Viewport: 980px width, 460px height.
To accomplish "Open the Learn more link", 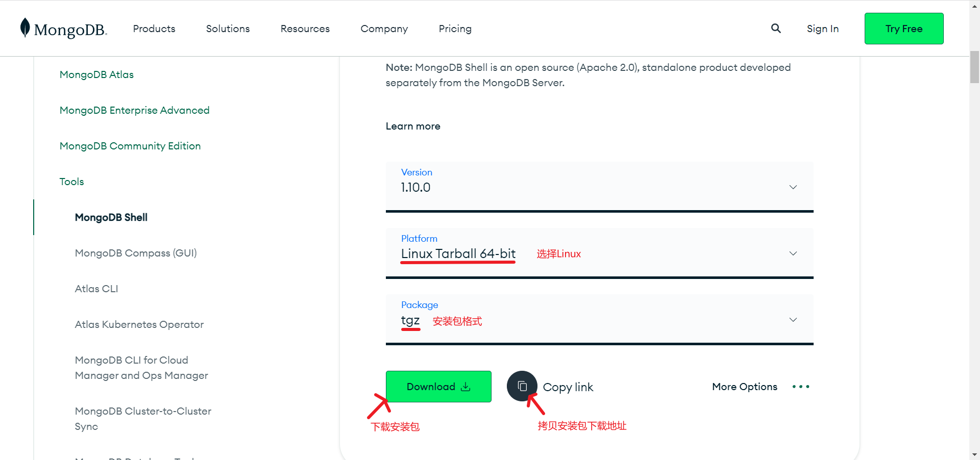I will 413,126.
